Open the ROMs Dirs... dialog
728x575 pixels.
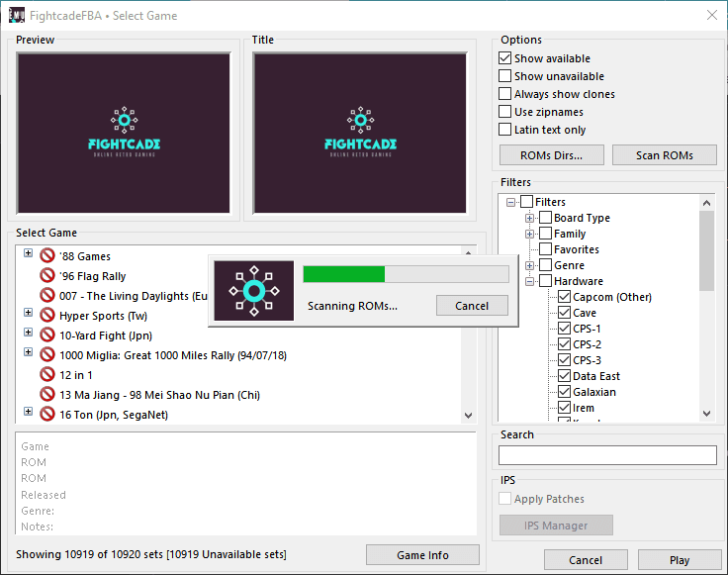point(552,155)
